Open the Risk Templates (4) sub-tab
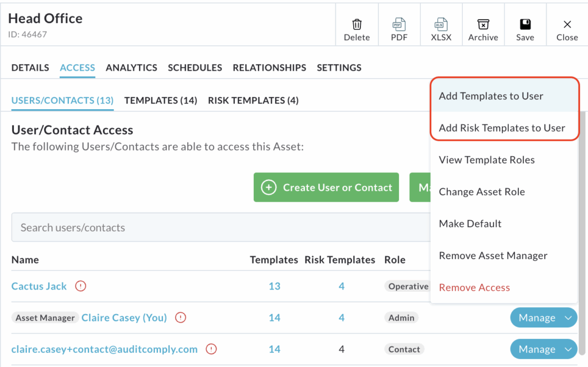The height and width of the screenshot is (367, 588). click(253, 101)
